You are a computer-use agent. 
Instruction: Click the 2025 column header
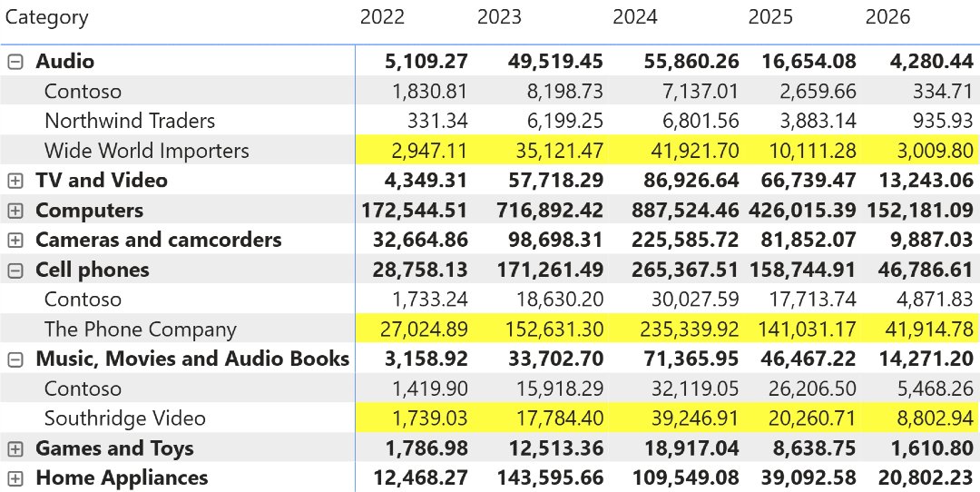[x=770, y=17]
